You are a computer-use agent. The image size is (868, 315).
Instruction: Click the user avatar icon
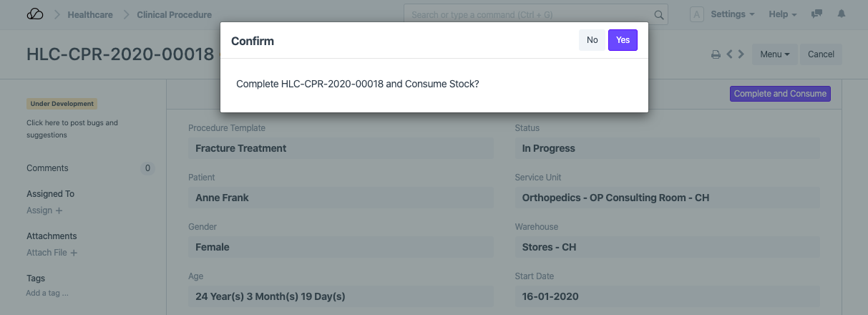pyautogui.click(x=697, y=14)
